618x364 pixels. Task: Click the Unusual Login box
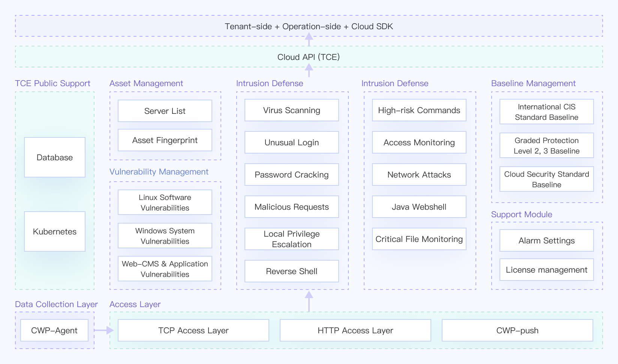click(x=292, y=142)
